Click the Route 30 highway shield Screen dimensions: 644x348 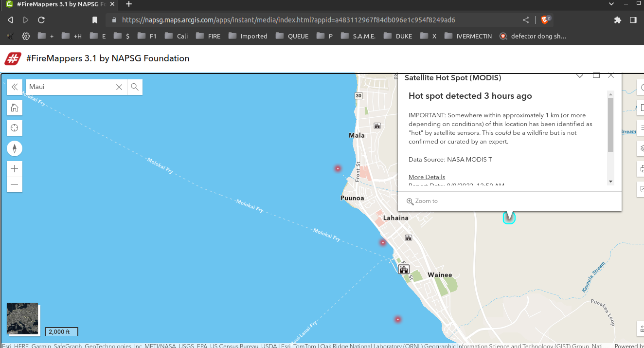[358, 96]
